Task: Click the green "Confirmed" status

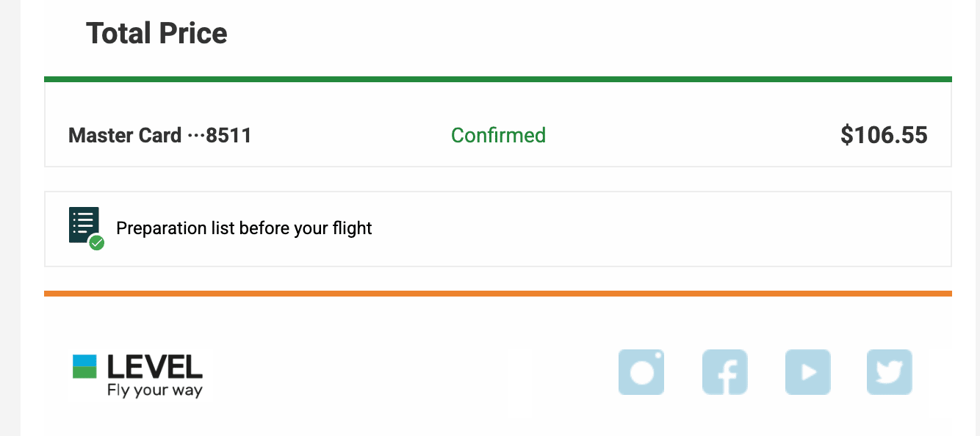Action: (x=498, y=135)
